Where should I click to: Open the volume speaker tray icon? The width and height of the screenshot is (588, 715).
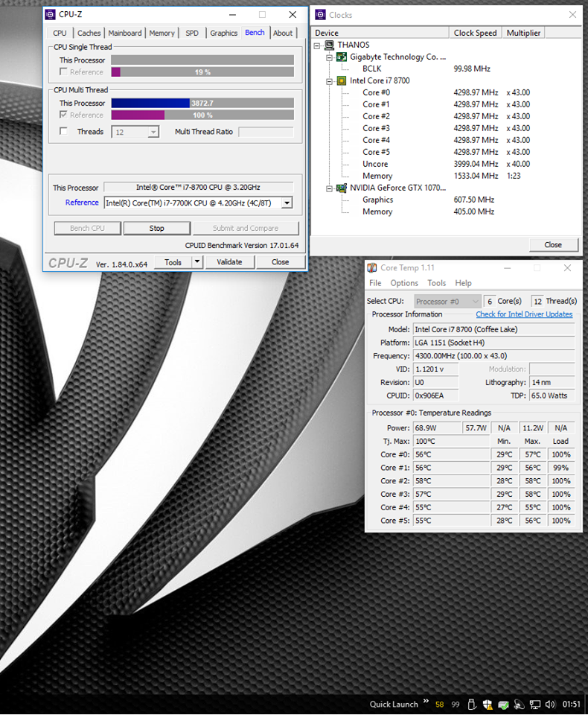pos(550,705)
